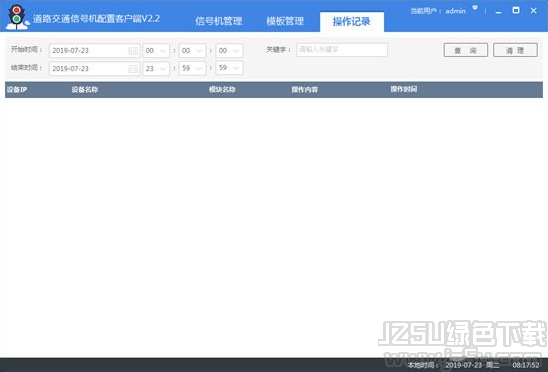Switch to the 信号机管理 tab
Image resolution: width=548 pixels, height=372 pixels.
click(218, 21)
